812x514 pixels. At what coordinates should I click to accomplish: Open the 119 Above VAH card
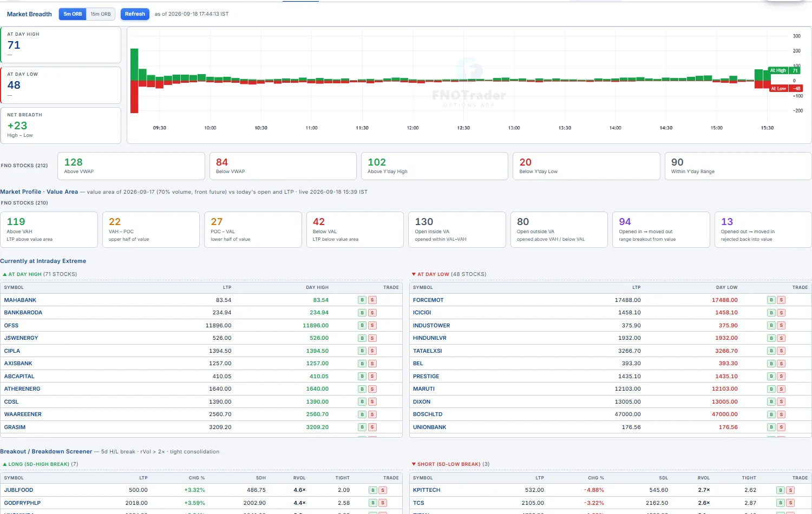(x=49, y=230)
